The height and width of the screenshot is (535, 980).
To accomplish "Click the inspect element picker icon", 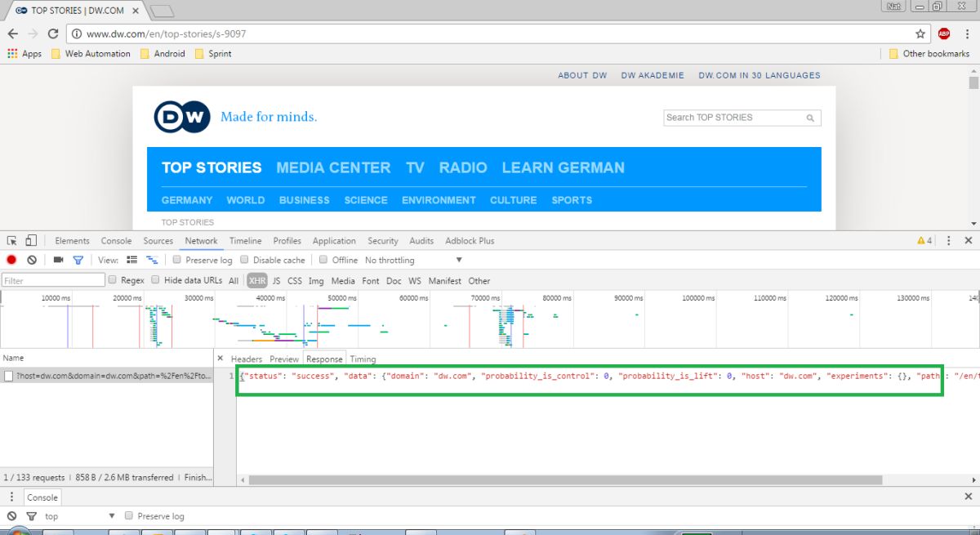I will pos(12,241).
